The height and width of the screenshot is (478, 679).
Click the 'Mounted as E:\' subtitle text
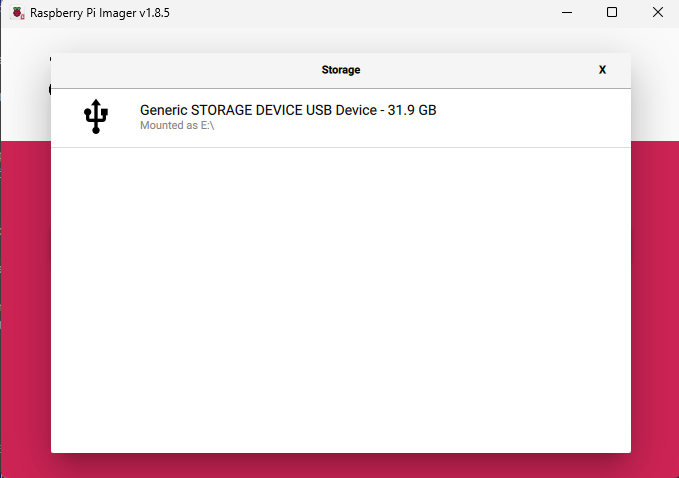coord(177,127)
